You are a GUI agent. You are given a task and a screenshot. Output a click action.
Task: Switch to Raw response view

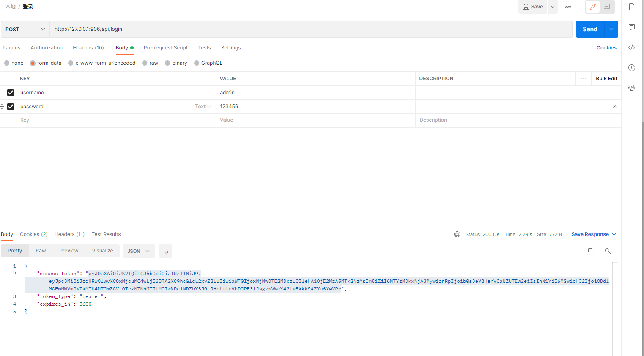pos(41,251)
